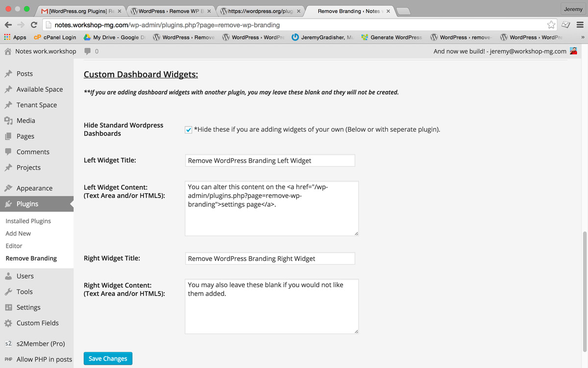Click the Appearance brush icon
The height and width of the screenshot is (368, 588).
8,188
